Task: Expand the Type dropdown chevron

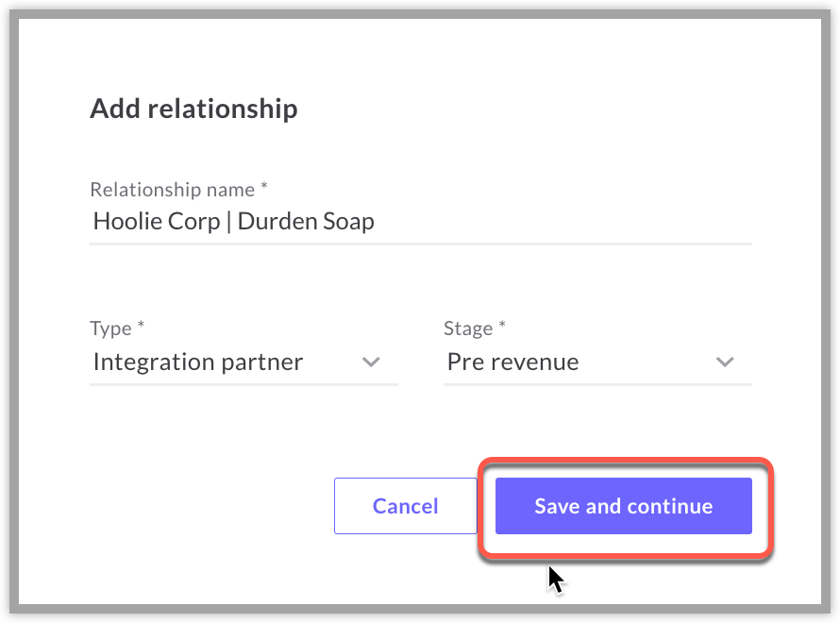Action: (371, 362)
